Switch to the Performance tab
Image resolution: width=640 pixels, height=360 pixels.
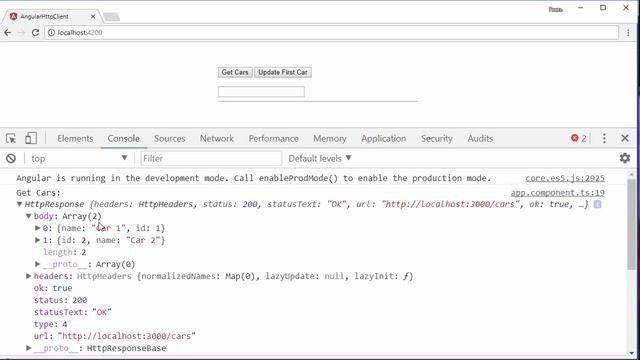273,139
